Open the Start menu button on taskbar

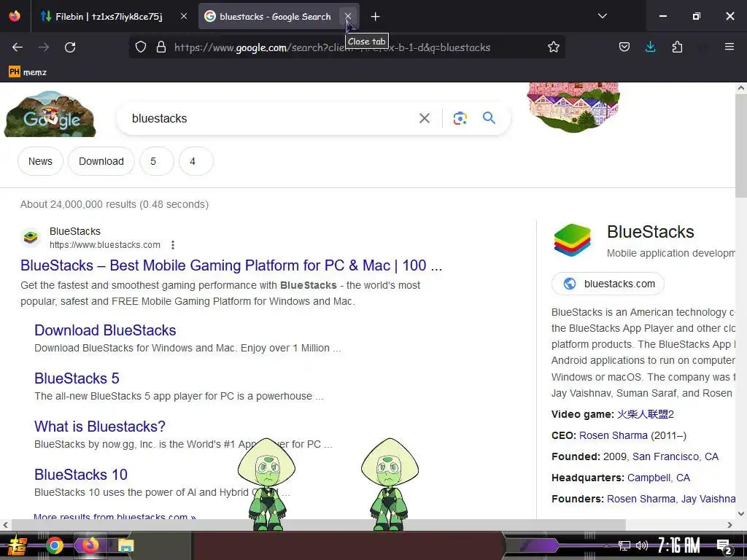coord(18,545)
